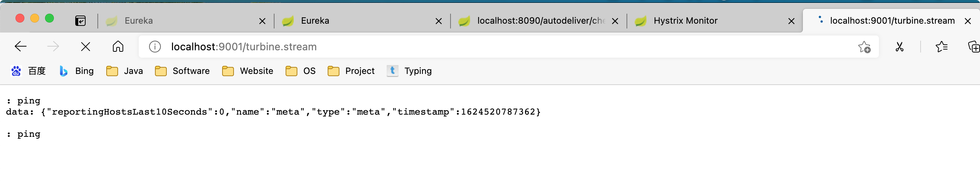Close the localhost:8090/autodeliver tab
The height and width of the screenshot is (193, 980).
(615, 21)
